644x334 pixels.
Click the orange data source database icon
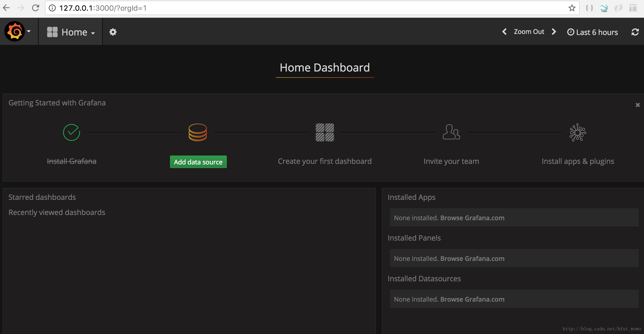(x=198, y=132)
